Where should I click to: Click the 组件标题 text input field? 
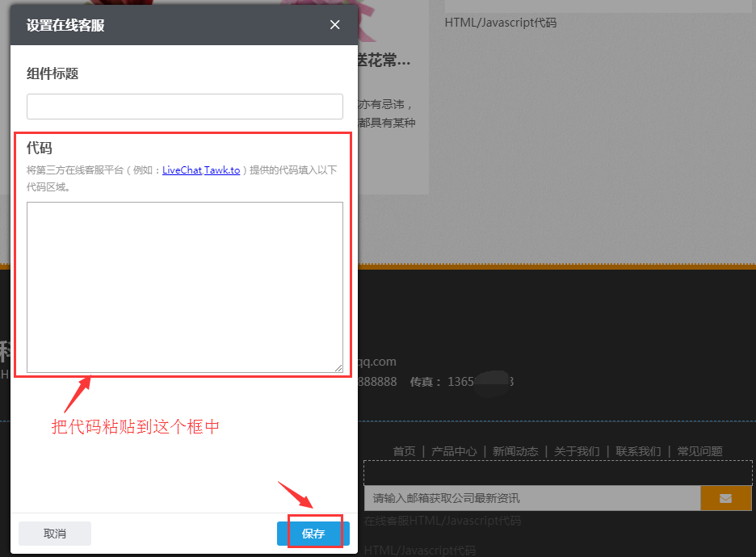184,106
